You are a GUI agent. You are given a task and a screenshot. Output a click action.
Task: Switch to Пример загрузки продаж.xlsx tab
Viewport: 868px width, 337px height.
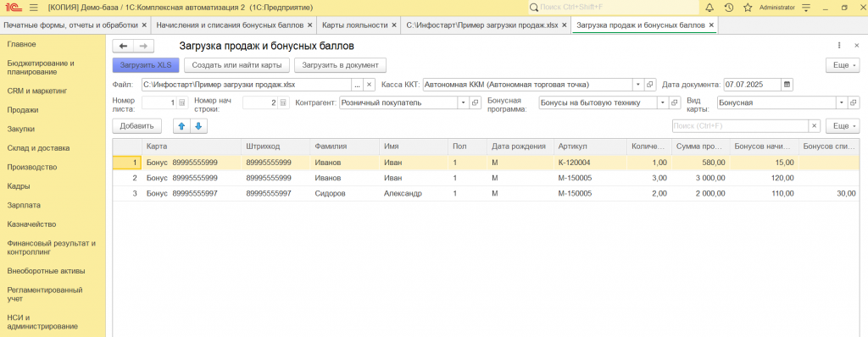pyautogui.click(x=481, y=25)
